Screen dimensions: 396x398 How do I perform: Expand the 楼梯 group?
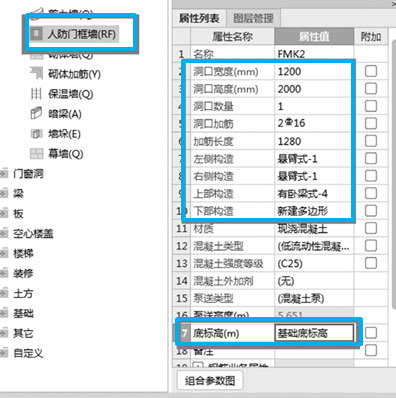click(4, 253)
